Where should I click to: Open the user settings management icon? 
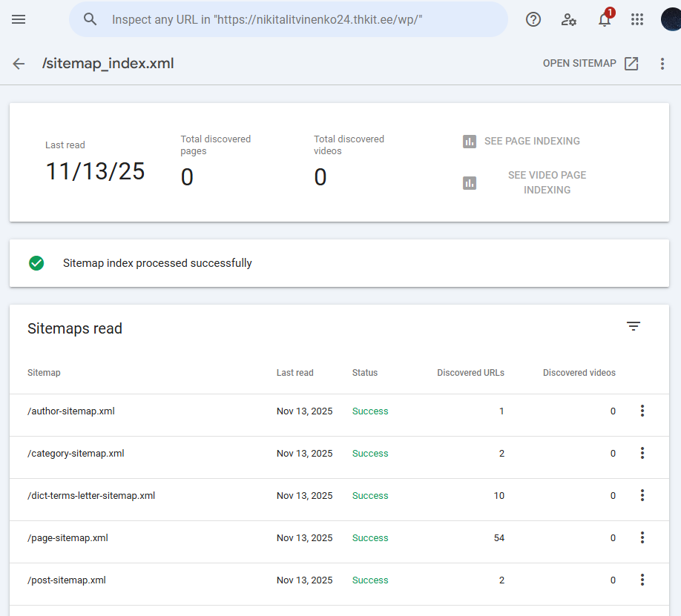pos(569,19)
